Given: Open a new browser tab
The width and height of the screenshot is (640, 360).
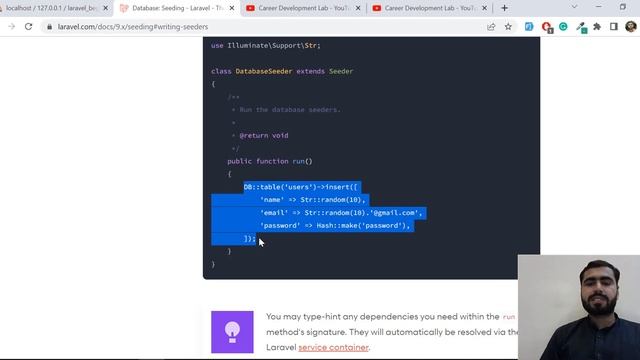Looking at the screenshot, I should 504,8.
